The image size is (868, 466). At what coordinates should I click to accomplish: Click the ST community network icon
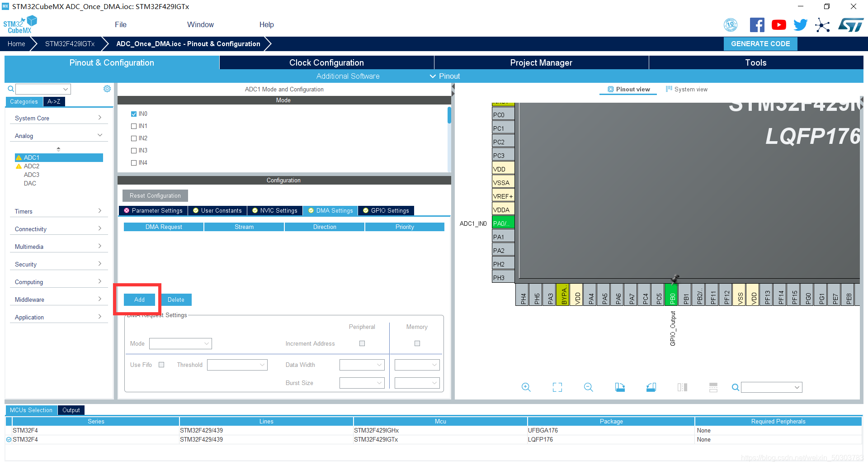[822, 25]
